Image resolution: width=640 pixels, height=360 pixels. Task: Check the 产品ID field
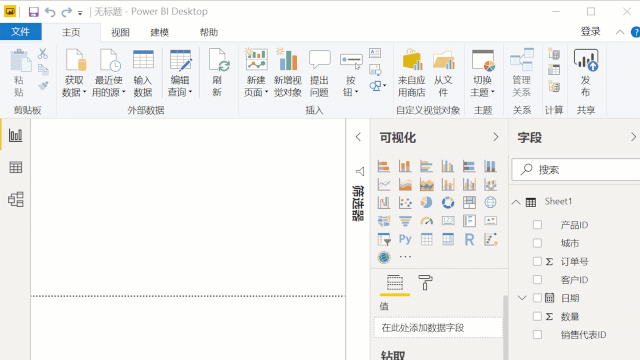[538, 225]
